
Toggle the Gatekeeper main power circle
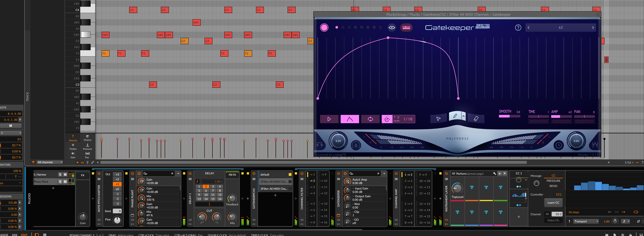[x=324, y=28]
